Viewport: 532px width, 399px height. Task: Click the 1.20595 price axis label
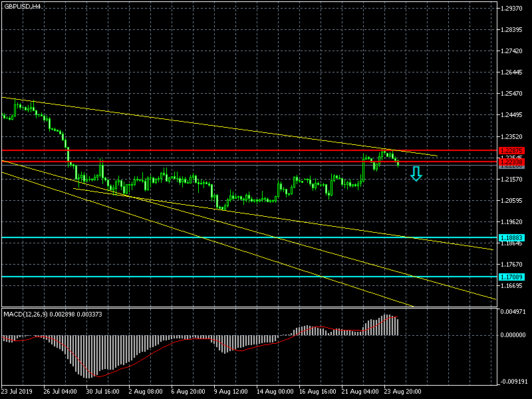(x=511, y=201)
